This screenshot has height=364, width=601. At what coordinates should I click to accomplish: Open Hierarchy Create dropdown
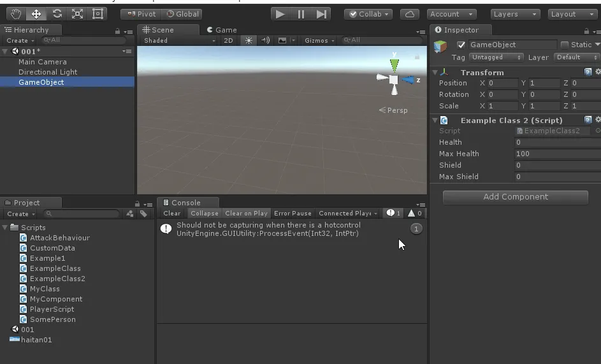point(20,40)
